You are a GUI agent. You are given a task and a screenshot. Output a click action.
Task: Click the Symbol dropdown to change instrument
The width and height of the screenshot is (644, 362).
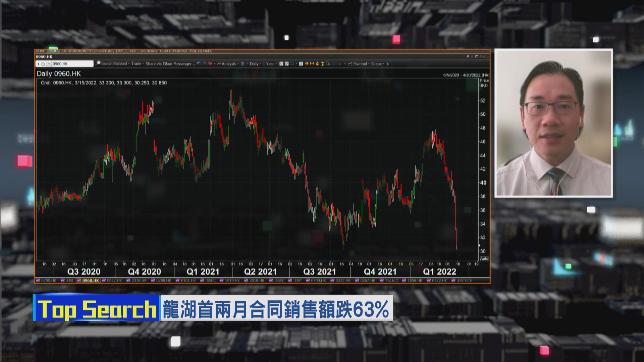click(361, 64)
